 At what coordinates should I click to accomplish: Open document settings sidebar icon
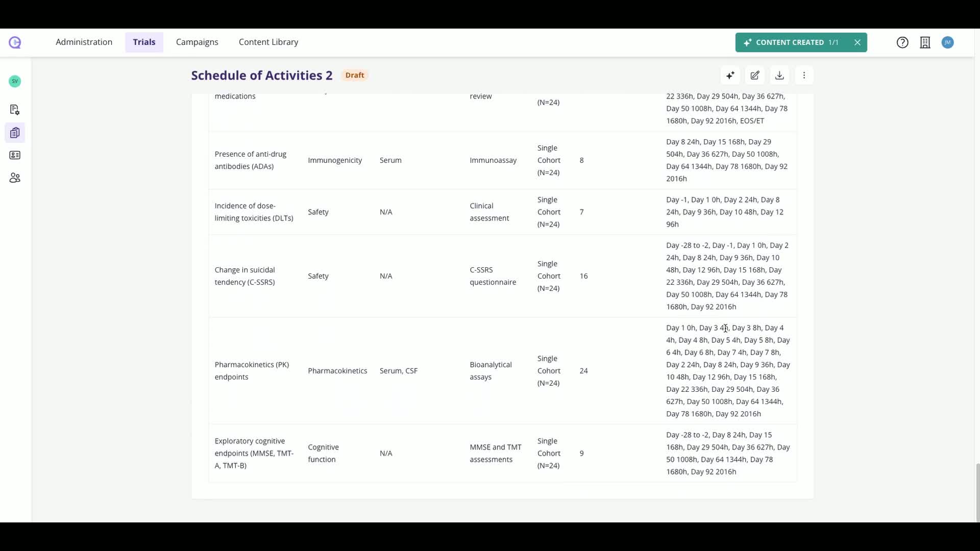point(15,110)
